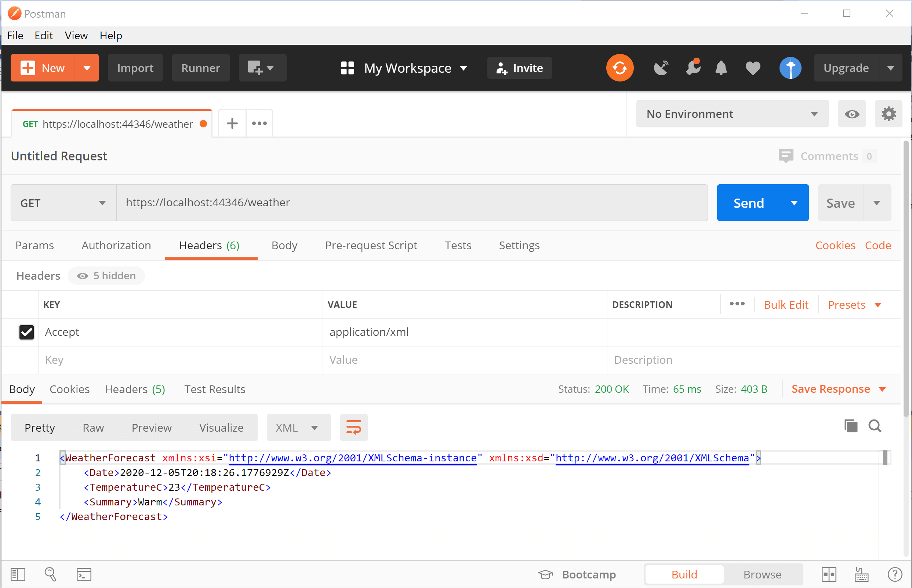Image resolution: width=912 pixels, height=588 pixels.
Task: Open Find and Replace
Action: tap(50, 574)
